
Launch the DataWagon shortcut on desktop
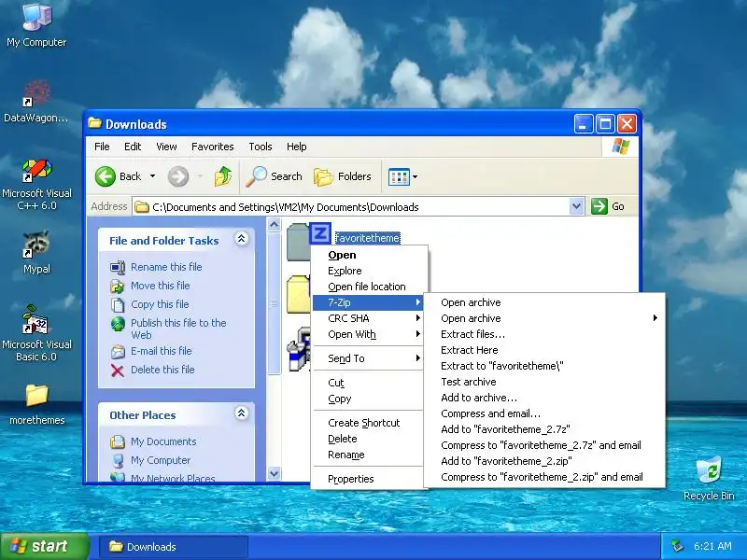click(x=36, y=101)
